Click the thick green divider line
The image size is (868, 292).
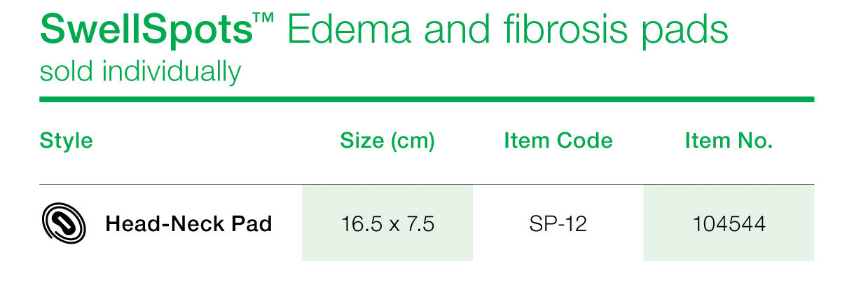427,99
